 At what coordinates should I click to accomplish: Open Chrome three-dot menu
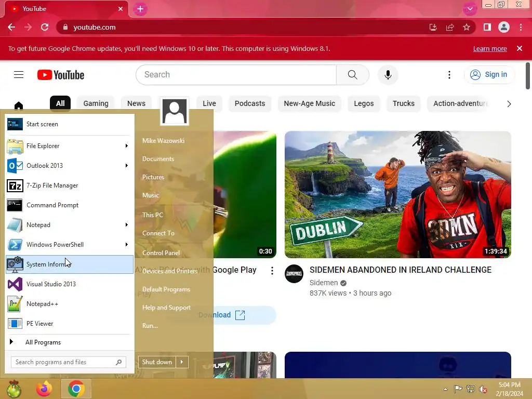[521, 27]
